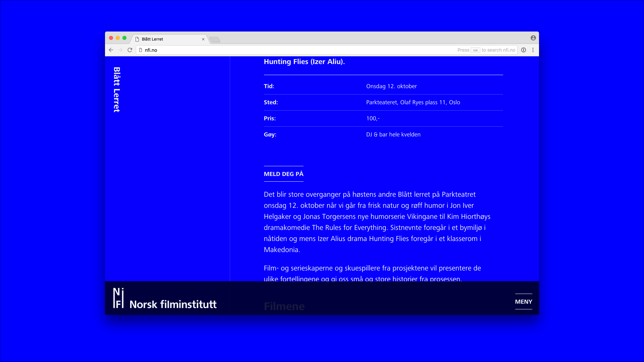Screen dimensions: 644x362
Task: Open the MENY menu button
Action: tap(524, 302)
